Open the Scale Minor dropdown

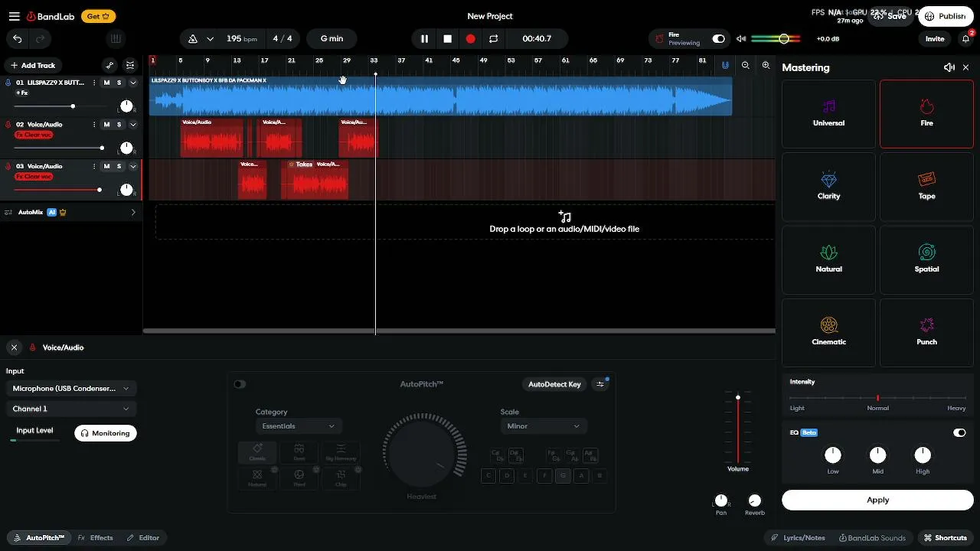click(543, 426)
